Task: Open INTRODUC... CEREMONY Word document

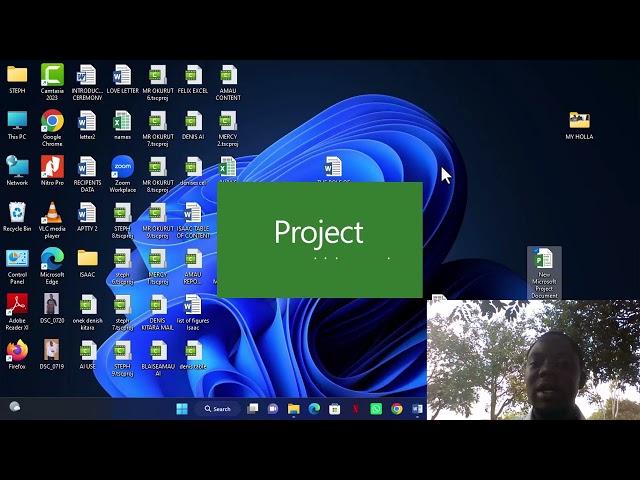Action: click(87, 82)
